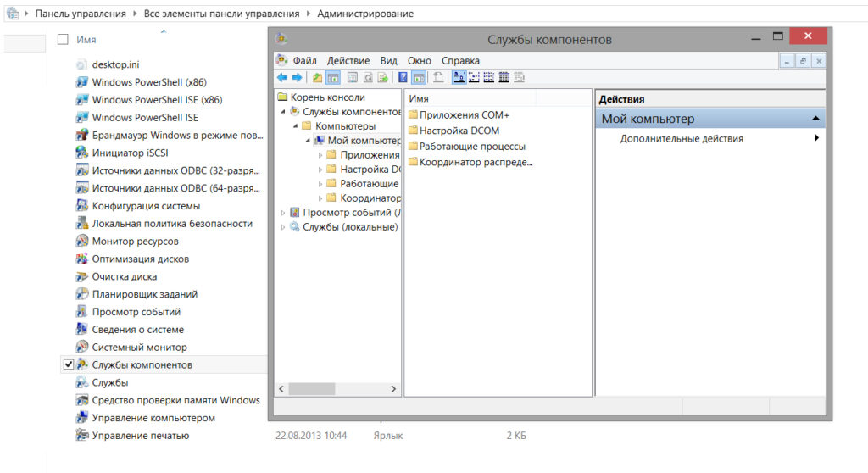Open the Окно menu
Image resolution: width=868 pixels, height=473 pixels.
(x=419, y=60)
